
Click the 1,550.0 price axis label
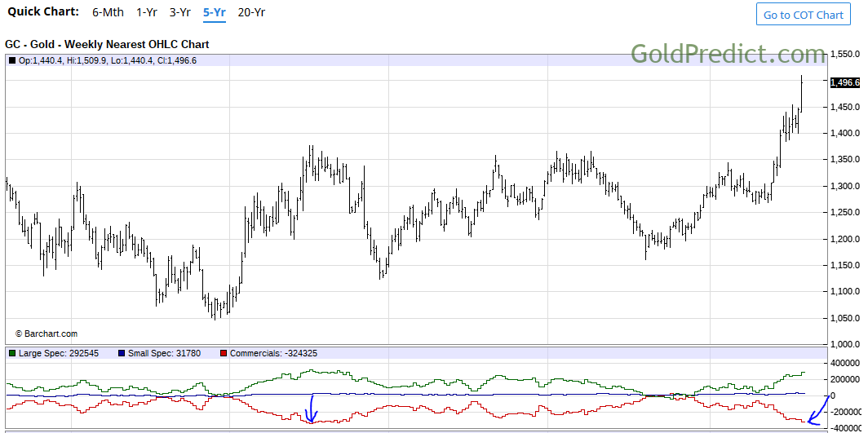[x=845, y=54]
